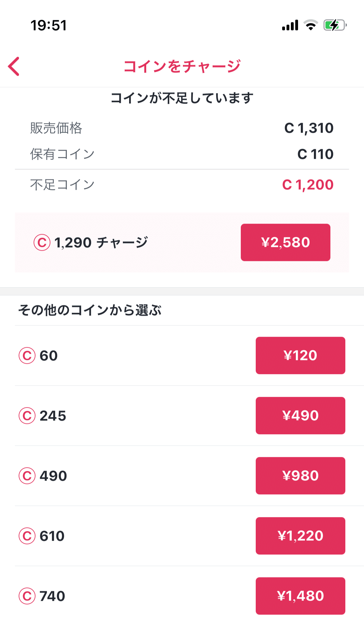The image size is (364, 623).
Task: Tap the status bar clock 19:51
Action: coord(49,25)
